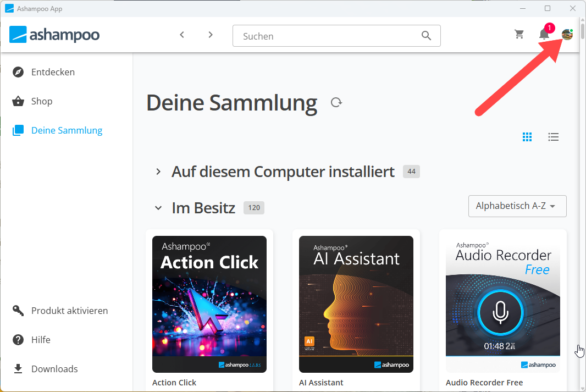
Task: Open the Shop page
Action: 42,101
